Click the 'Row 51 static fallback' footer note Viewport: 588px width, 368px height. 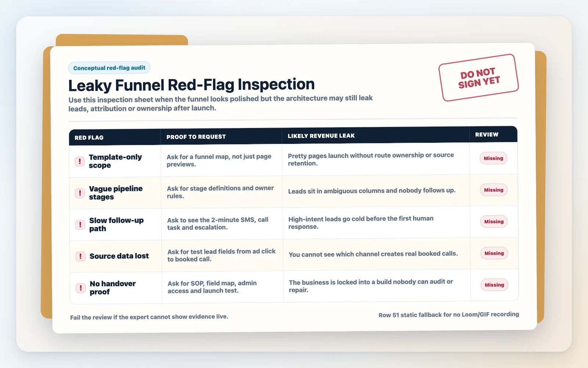click(449, 315)
